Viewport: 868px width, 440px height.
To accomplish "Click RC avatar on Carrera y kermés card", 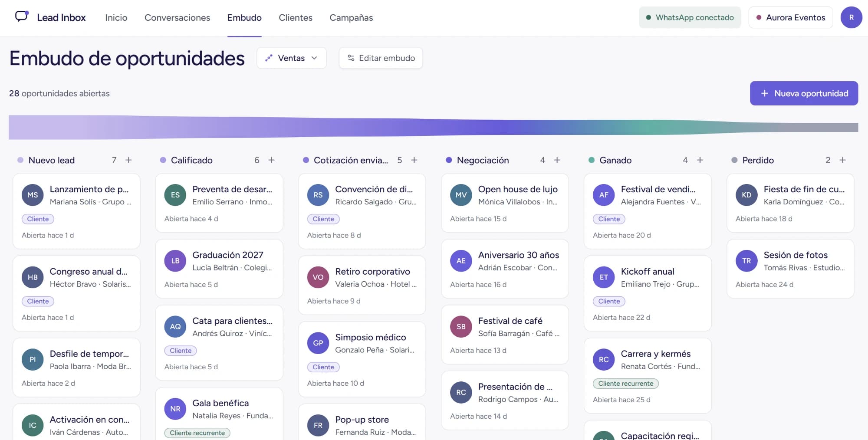I will tap(604, 360).
